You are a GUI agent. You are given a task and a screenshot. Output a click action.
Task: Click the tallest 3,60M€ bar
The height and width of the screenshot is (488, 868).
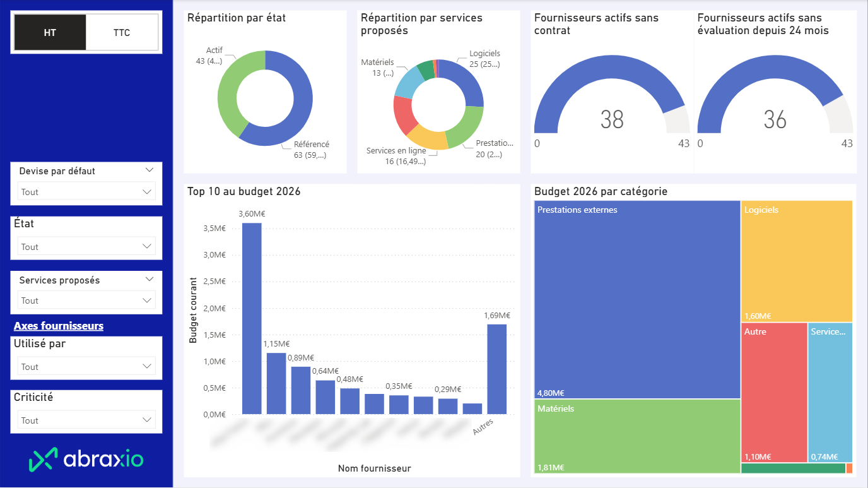click(x=252, y=318)
